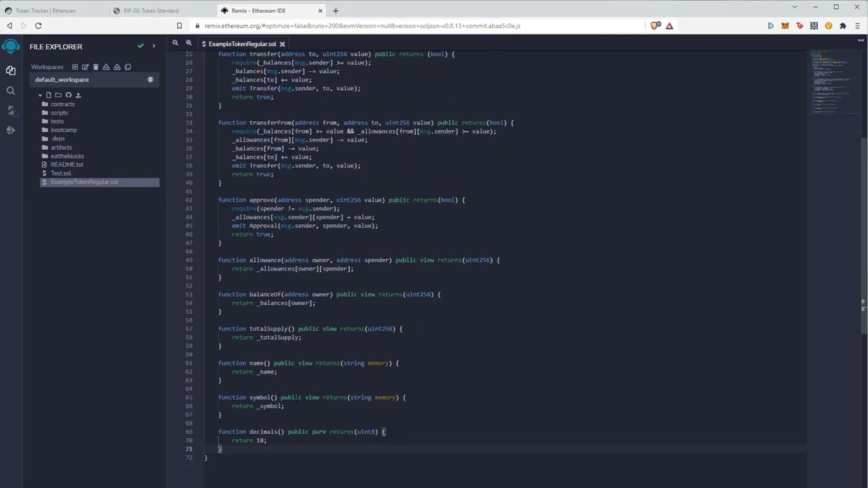Viewport: 868px width, 488px height.
Task: Open the browser tab search chevron
Action: (795, 7)
